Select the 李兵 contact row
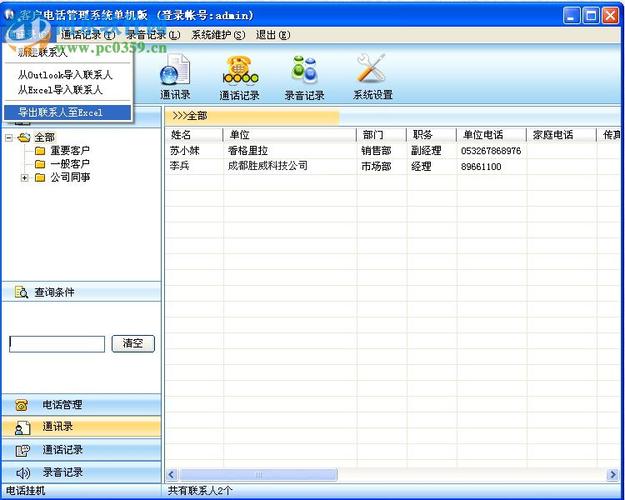This screenshot has height=500, width=625. point(393,166)
